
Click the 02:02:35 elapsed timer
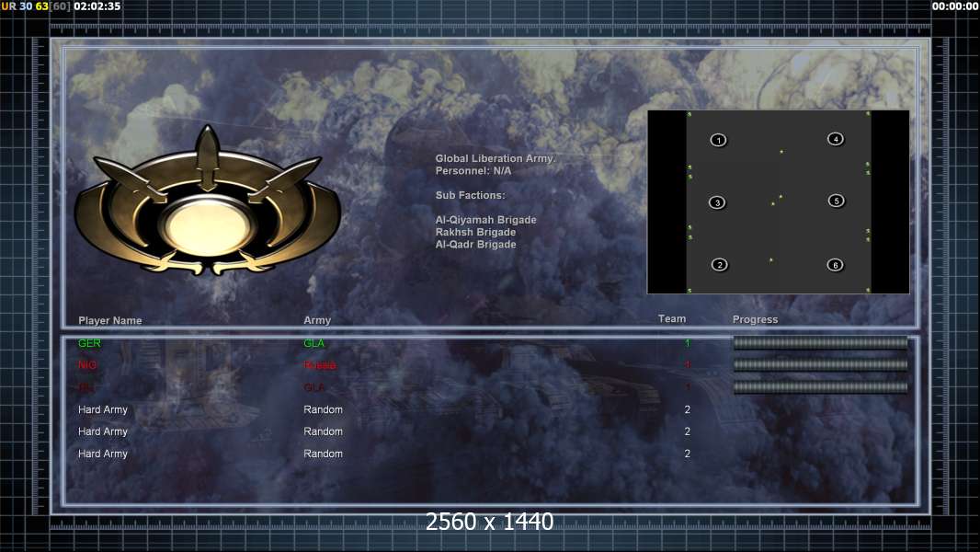point(97,6)
